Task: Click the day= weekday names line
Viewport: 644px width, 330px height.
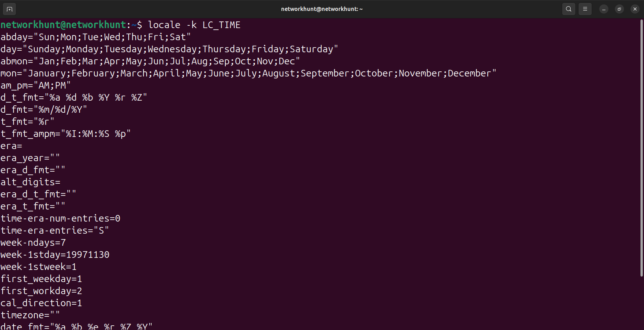Action: pyautogui.click(x=169, y=49)
